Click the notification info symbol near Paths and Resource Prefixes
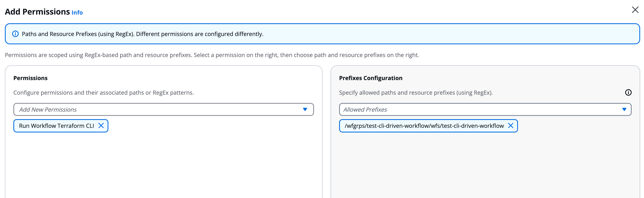This screenshot has height=198, width=644. pos(16,34)
